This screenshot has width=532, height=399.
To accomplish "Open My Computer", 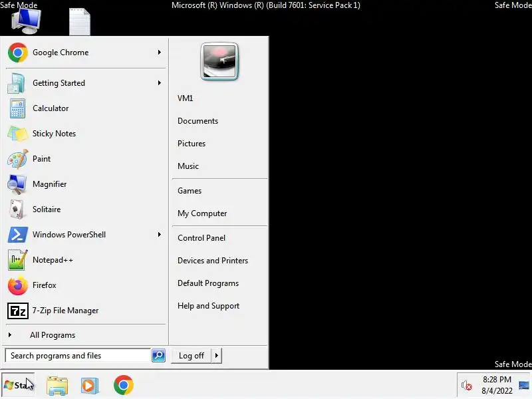I will pos(202,213).
